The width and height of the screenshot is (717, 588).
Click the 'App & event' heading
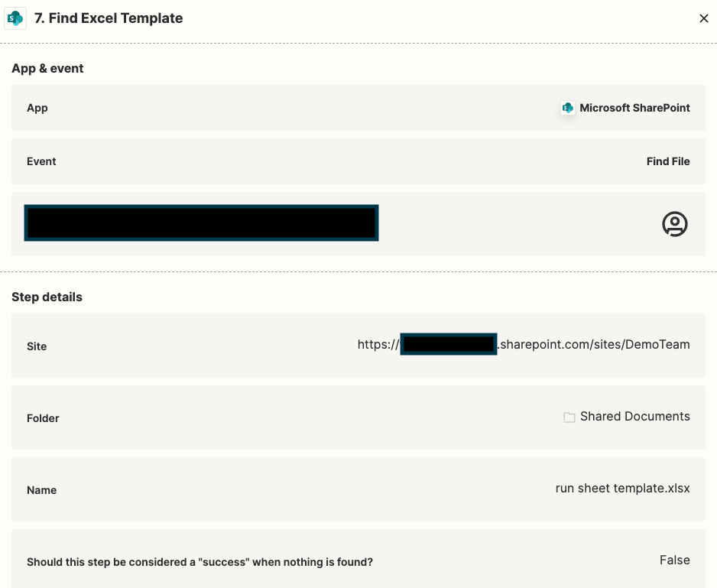pyautogui.click(x=47, y=69)
